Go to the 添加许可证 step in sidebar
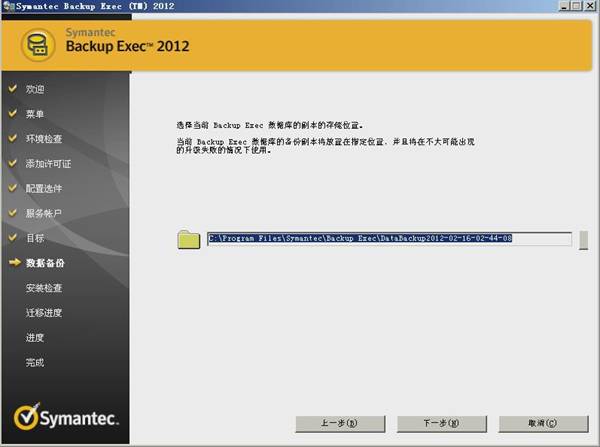Image resolution: width=600 pixels, height=447 pixels. [48, 164]
